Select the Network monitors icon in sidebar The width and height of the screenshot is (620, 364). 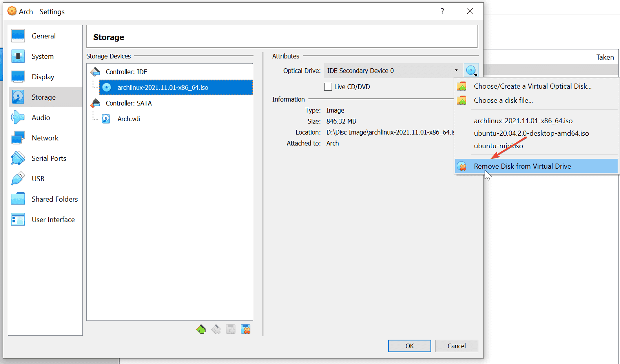[18, 138]
